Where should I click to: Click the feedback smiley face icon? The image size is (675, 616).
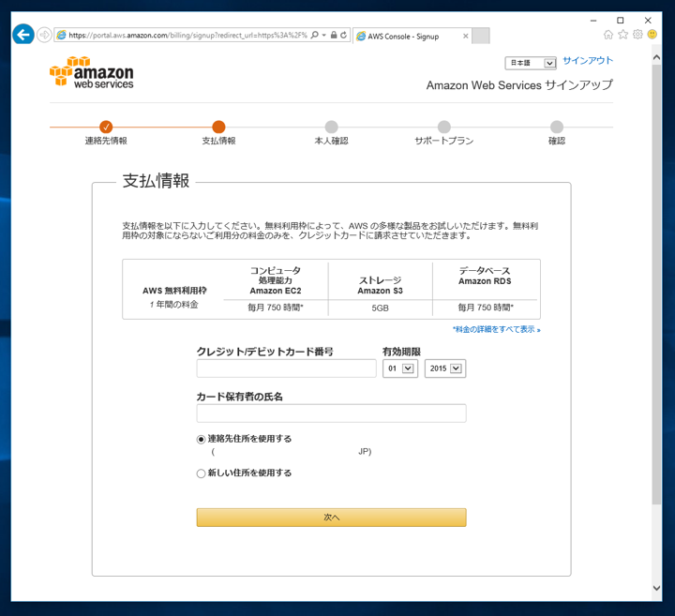click(x=652, y=35)
